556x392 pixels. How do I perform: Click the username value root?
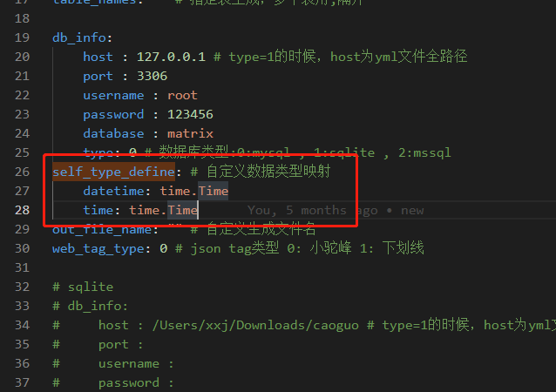(182, 95)
